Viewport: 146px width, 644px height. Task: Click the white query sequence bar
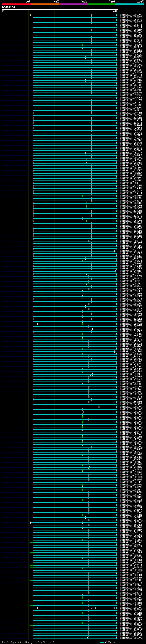coord(60,10)
